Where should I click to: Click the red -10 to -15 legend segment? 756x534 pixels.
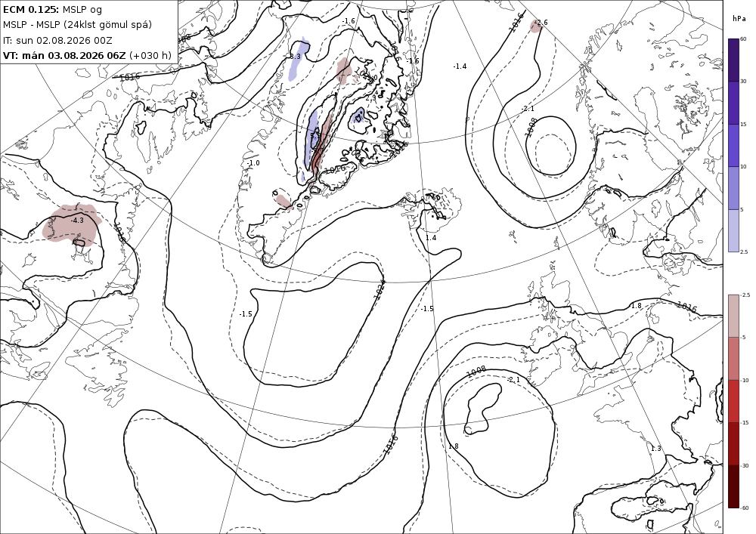pyautogui.click(x=733, y=401)
